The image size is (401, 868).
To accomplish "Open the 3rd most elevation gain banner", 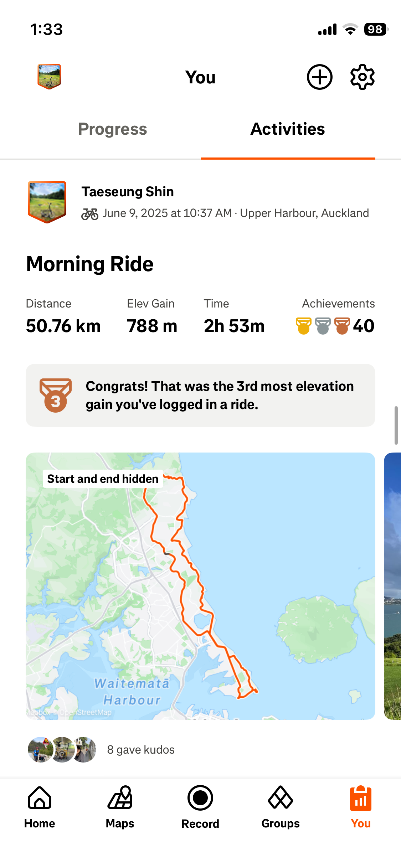I will click(200, 395).
